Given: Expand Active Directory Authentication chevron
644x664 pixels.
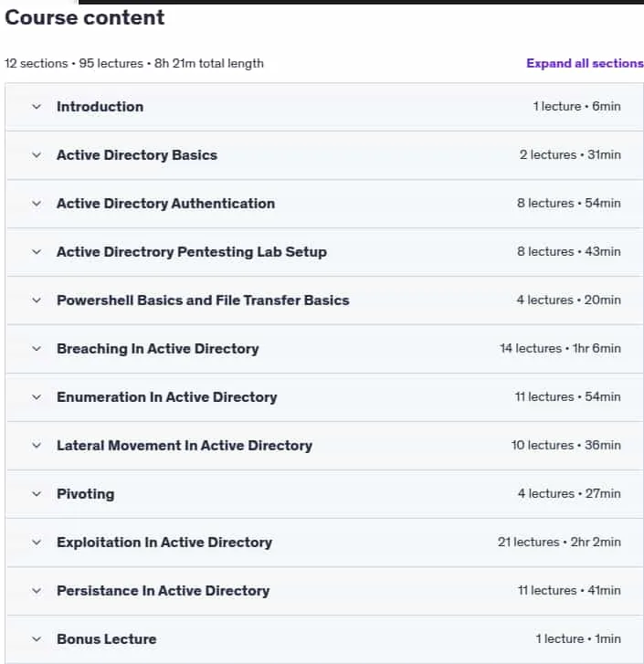Looking at the screenshot, I should pos(37,204).
